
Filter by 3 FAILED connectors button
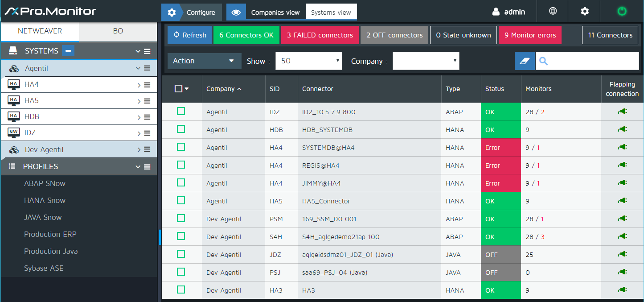click(320, 35)
